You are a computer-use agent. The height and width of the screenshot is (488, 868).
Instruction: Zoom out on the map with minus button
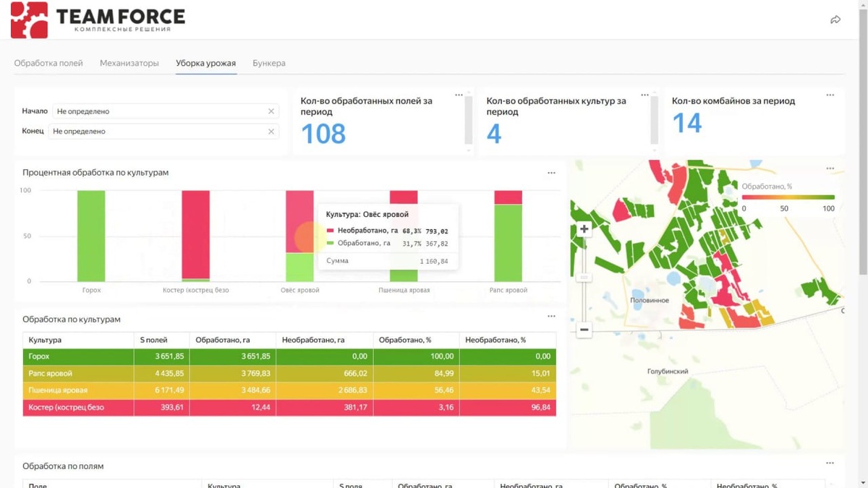point(584,330)
